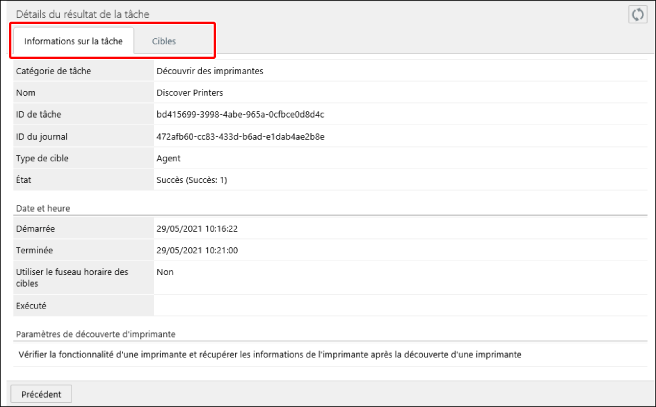Switch to the Cibles tab

pyautogui.click(x=165, y=41)
